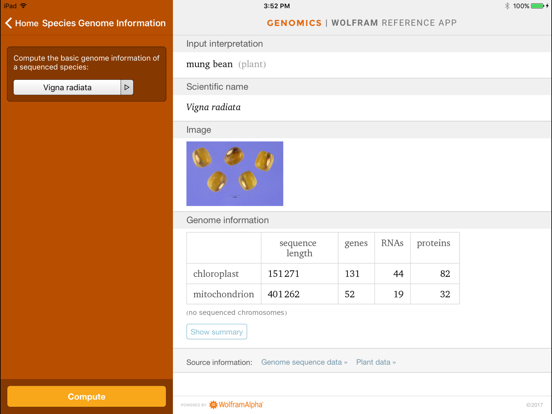Click the Show summary button
Viewport: 552px width, 414px height.
tap(217, 332)
